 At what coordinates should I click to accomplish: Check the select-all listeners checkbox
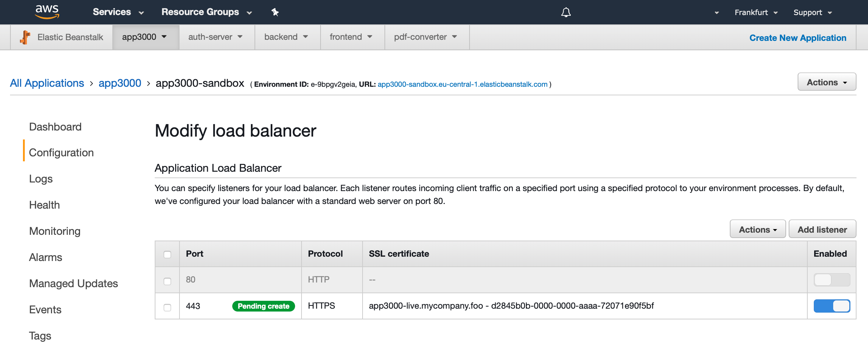167,255
